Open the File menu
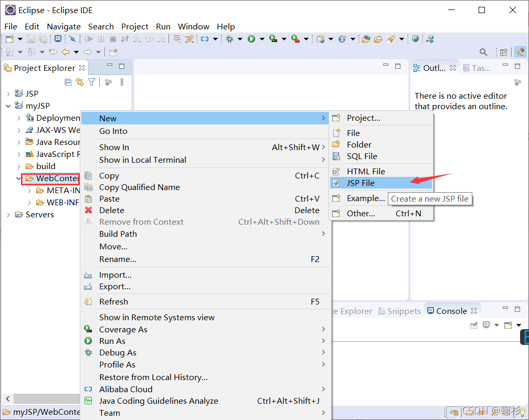The image size is (529, 420). [11, 26]
